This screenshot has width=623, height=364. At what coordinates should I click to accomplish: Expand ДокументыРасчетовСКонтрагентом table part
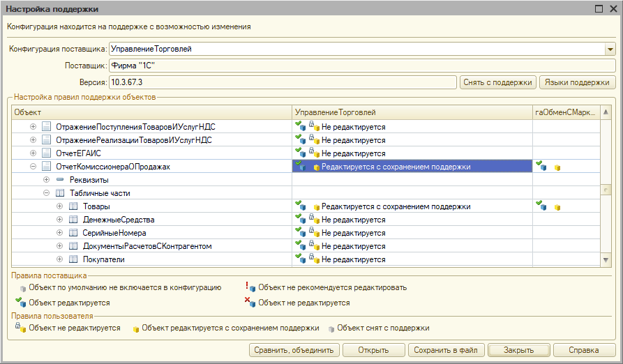tap(59, 245)
